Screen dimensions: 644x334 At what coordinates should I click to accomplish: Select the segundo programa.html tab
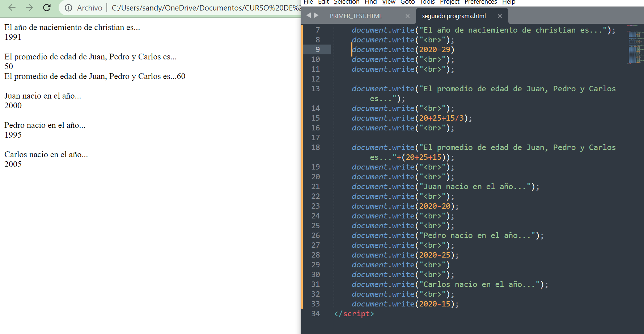tap(454, 16)
